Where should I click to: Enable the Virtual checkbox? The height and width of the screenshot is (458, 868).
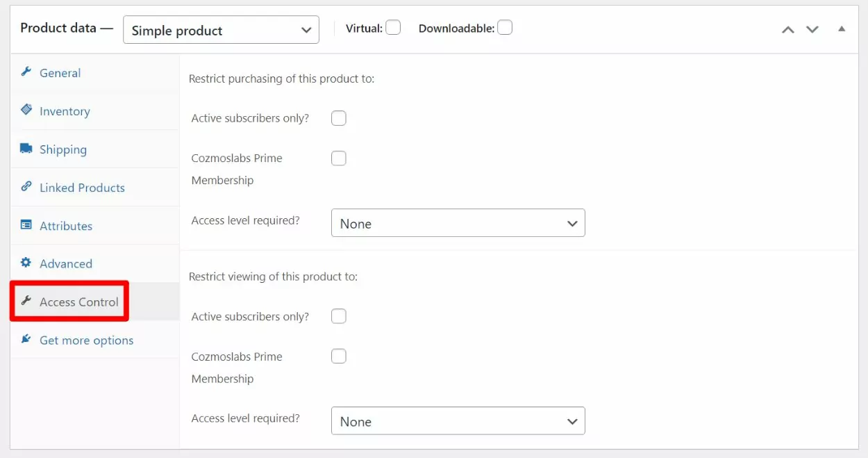click(x=393, y=28)
